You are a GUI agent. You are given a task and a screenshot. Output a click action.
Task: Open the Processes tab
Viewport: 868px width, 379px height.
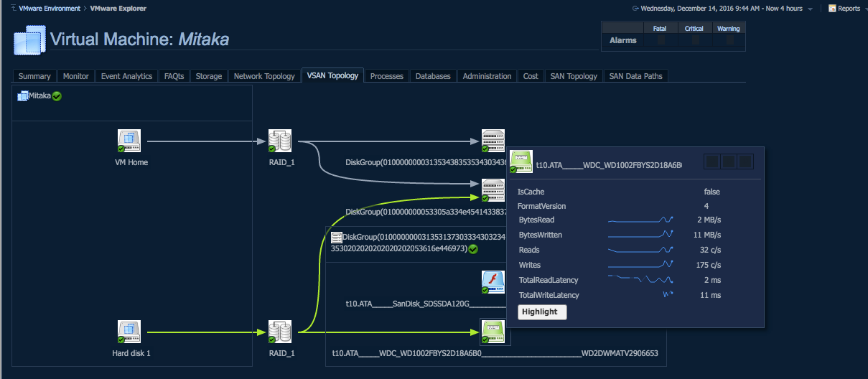[x=387, y=76]
